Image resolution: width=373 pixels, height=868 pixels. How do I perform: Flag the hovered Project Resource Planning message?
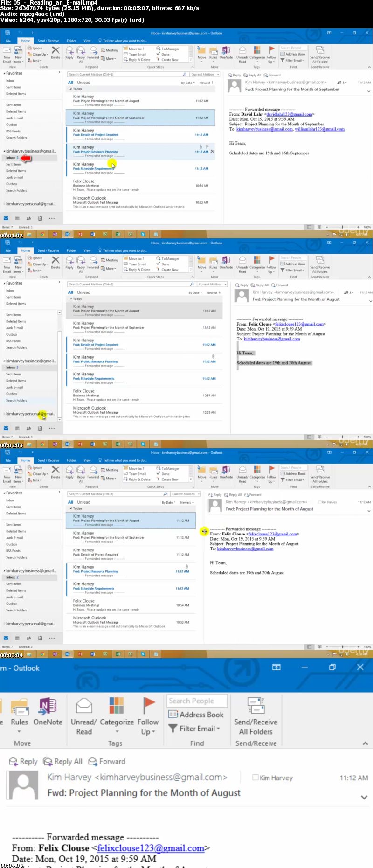coord(207,146)
